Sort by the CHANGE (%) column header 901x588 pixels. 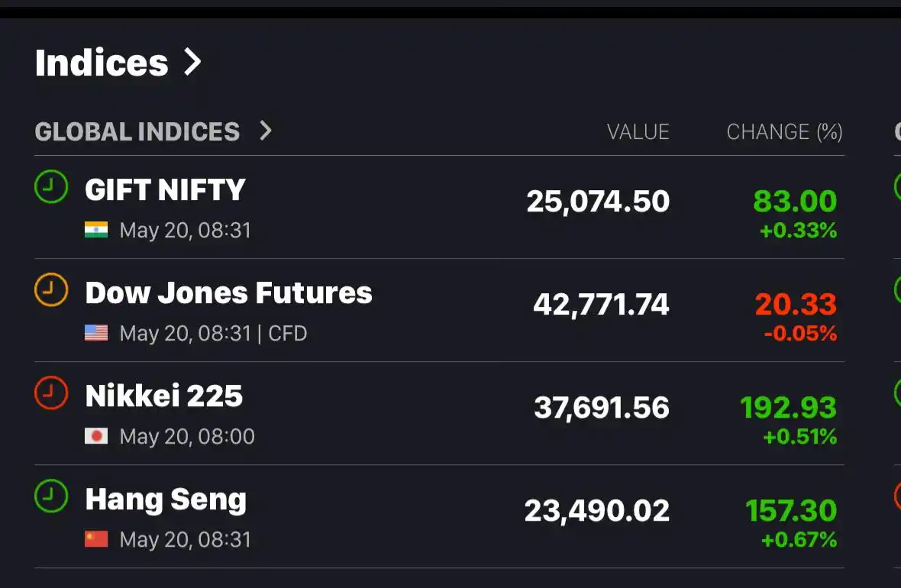[x=784, y=131]
